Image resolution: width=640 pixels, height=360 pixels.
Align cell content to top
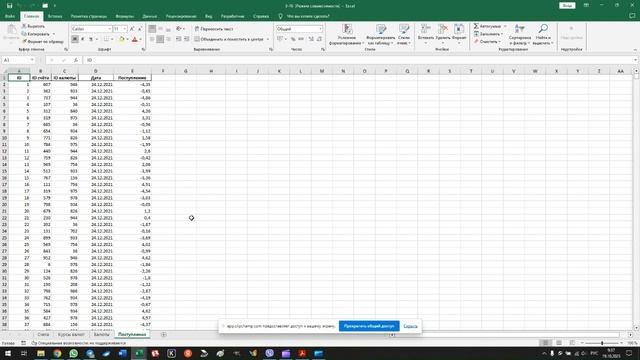152,29
